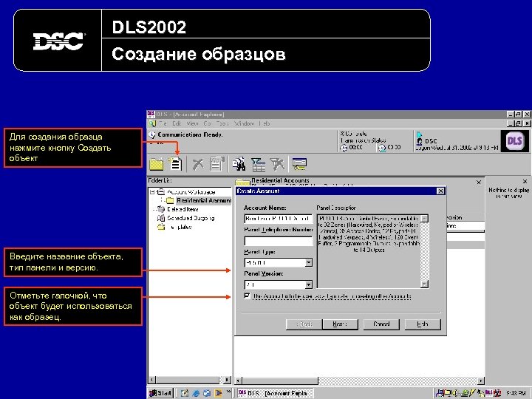Click the New Folder toolbar icon

click(157, 165)
